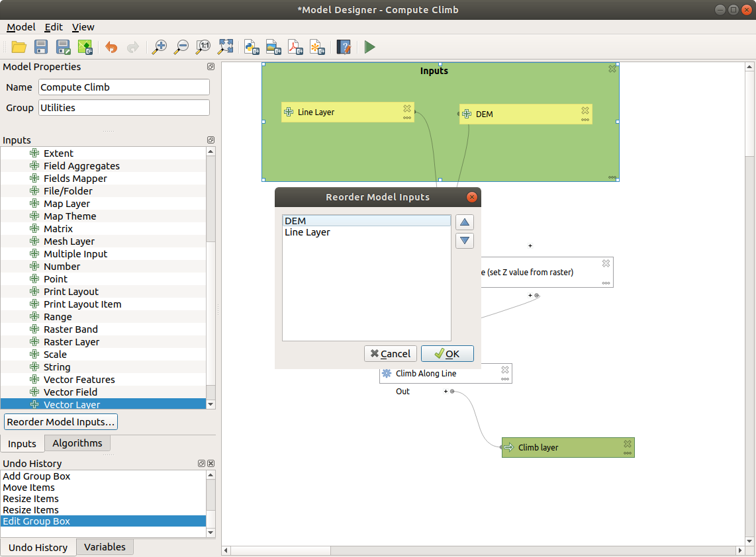
Task: Click the Zoom to 1:1 icon
Action: (x=203, y=47)
